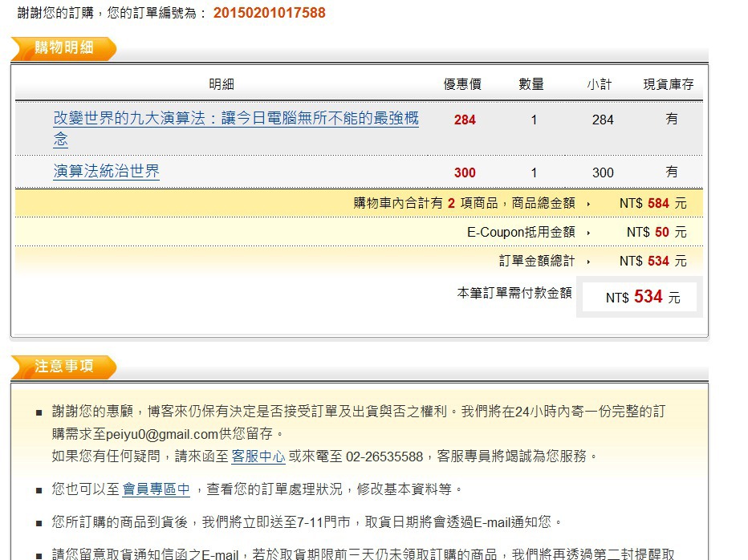Screen dimensions: 748x560
Task: Click the coupon amount NT$ 50 元
Action: tap(657, 233)
